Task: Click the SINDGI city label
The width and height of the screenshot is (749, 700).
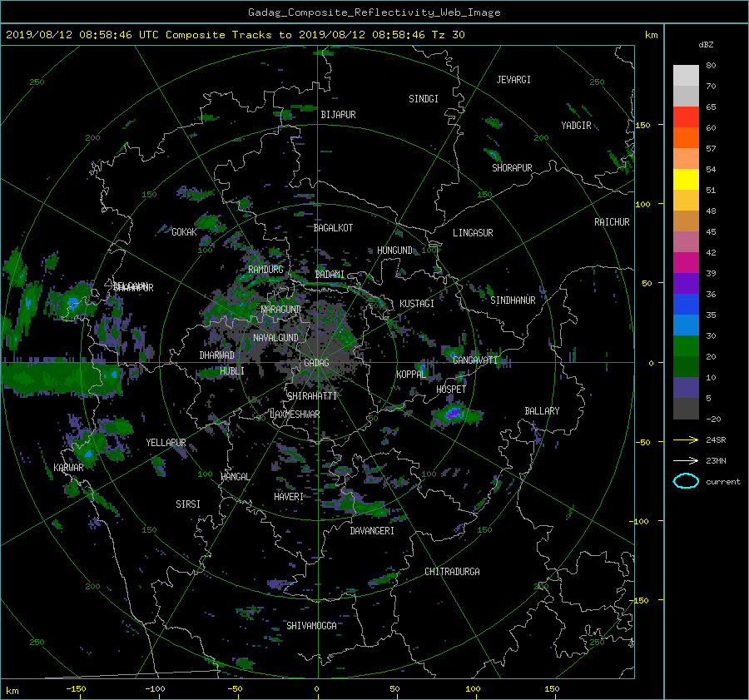Action: point(424,99)
